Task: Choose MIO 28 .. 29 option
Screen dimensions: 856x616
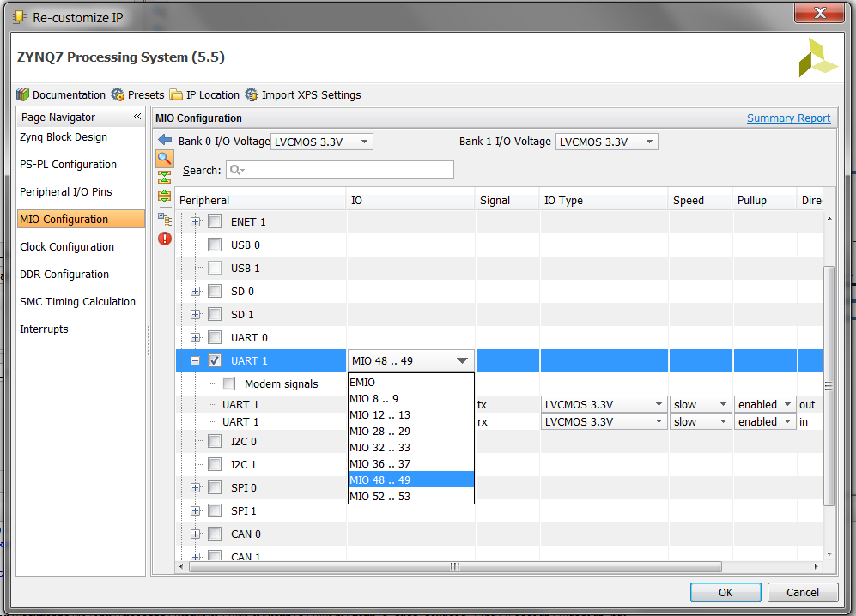Action: (410, 431)
